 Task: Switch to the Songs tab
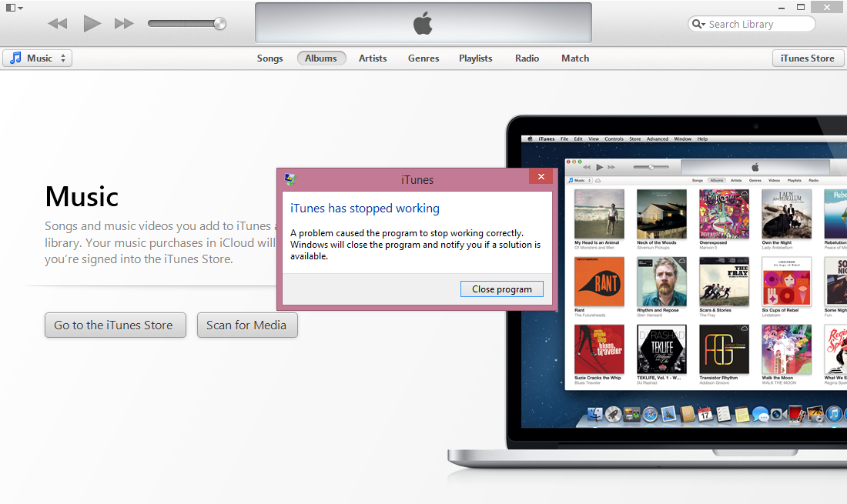coord(269,58)
